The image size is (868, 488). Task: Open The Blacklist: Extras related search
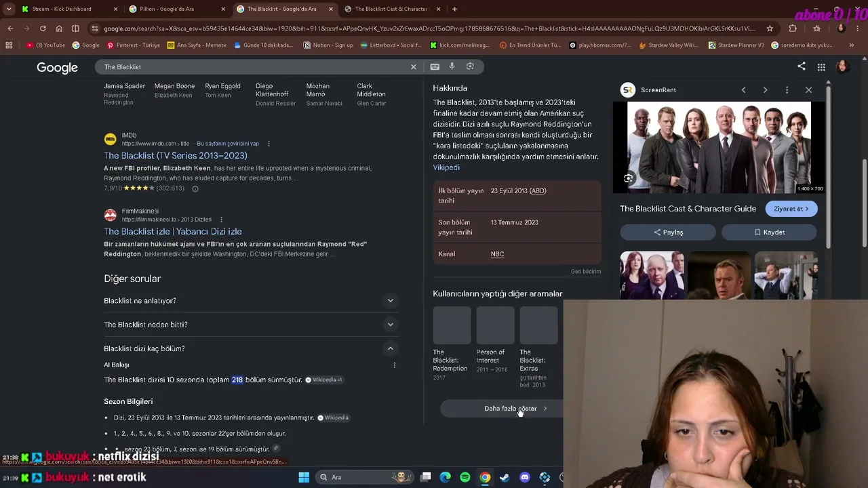tap(538, 348)
